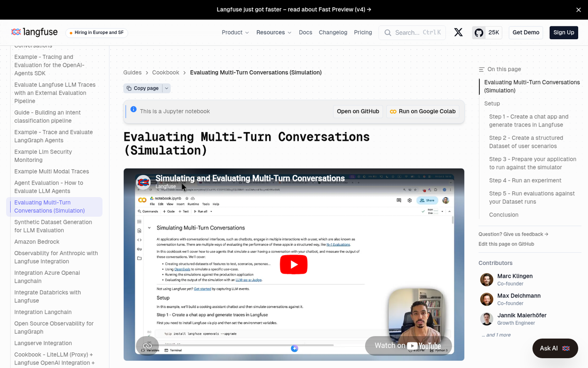Screen dimensions: 588x368
Task: Open the Pricing nav item
Action: 363,32
